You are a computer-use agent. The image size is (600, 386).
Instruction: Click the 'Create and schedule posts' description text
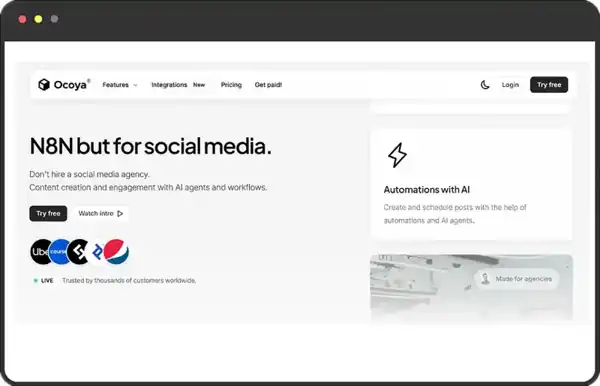pos(455,214)
